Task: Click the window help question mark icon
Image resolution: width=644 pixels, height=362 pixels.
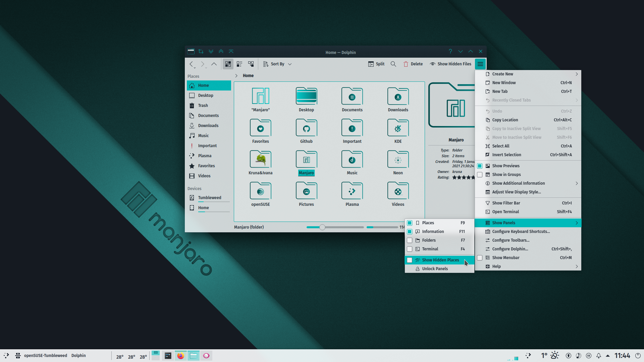Action: coord(450,52)
